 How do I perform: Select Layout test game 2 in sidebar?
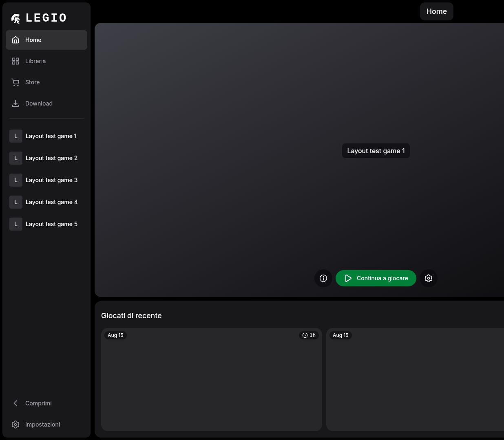coord(46,158)
